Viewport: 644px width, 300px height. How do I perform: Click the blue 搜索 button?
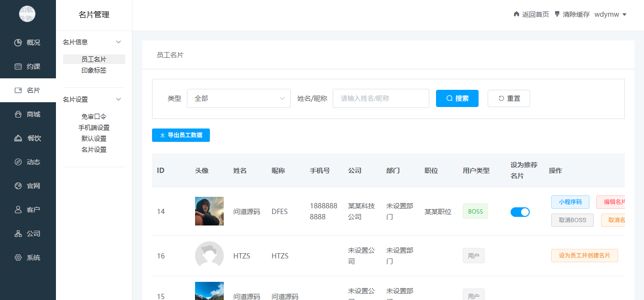[x=457, y=98]
